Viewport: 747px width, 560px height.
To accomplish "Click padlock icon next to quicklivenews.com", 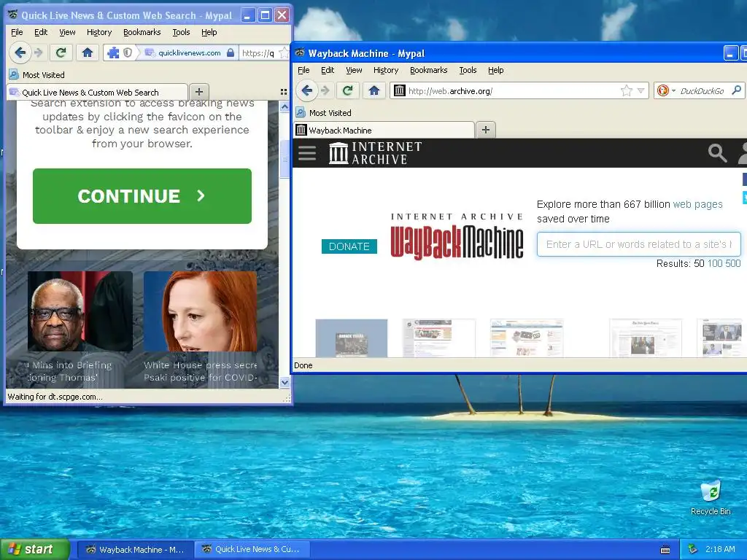I will (x=231, y=52).
